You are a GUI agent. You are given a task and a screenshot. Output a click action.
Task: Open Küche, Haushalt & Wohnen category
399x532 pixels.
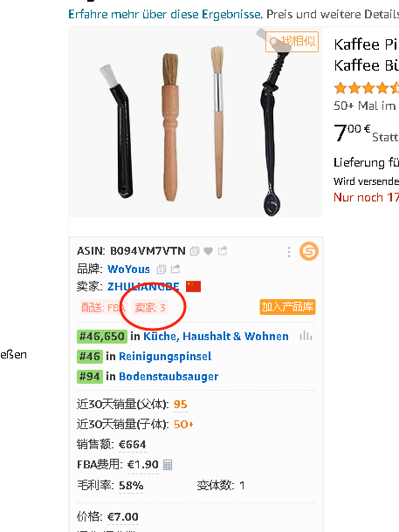click(216, 337)
